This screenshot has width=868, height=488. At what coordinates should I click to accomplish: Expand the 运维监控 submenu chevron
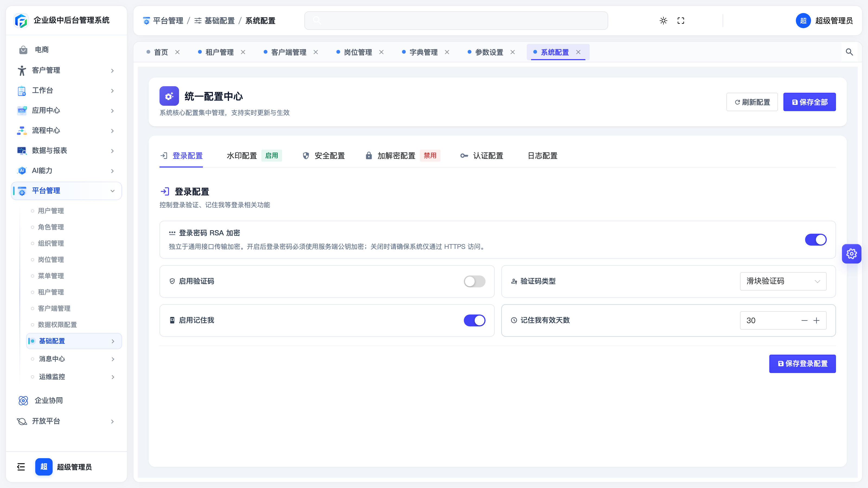click(113, 377)
